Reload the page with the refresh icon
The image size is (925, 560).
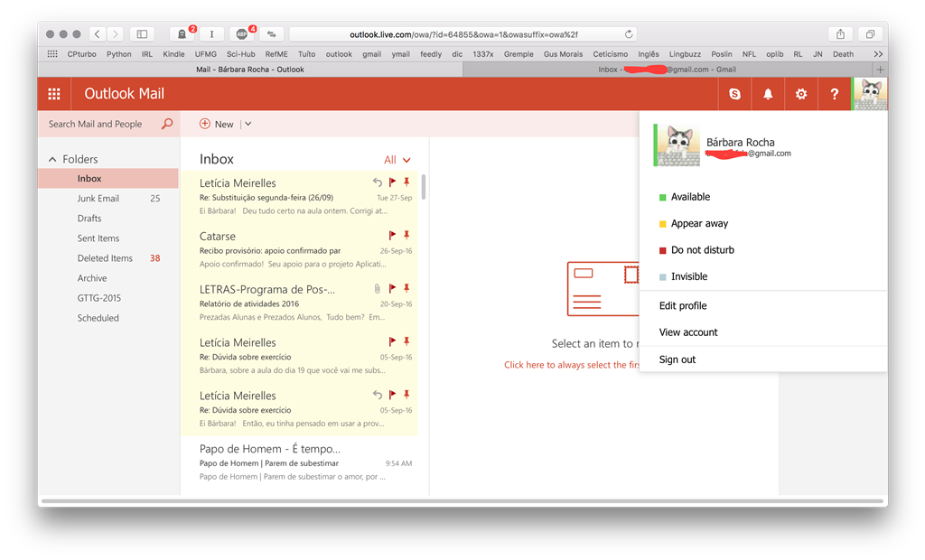(x=629, y=34)
